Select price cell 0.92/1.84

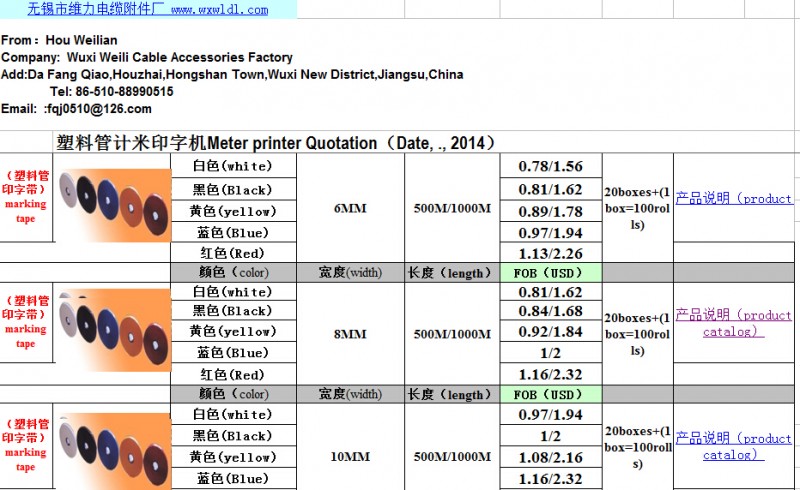coord(550,332)
